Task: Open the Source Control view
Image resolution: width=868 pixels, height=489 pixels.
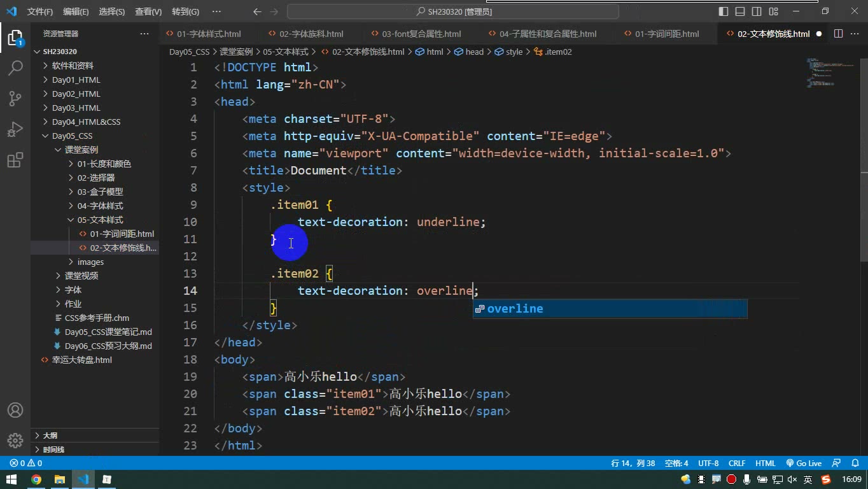Action: click(x=15, y=99)
